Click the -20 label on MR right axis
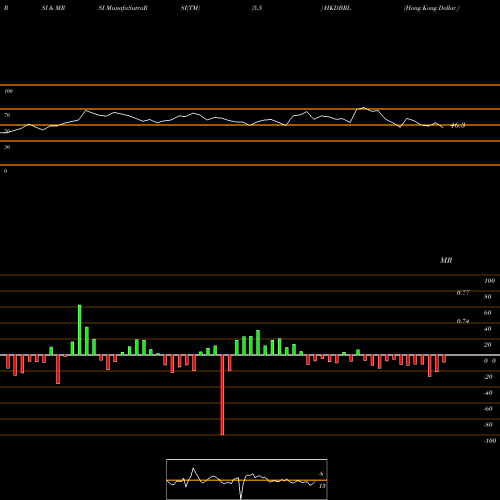 488,377
